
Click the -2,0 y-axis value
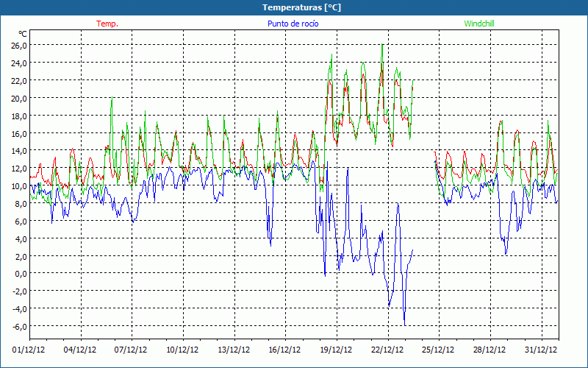[x=20, y=291]
